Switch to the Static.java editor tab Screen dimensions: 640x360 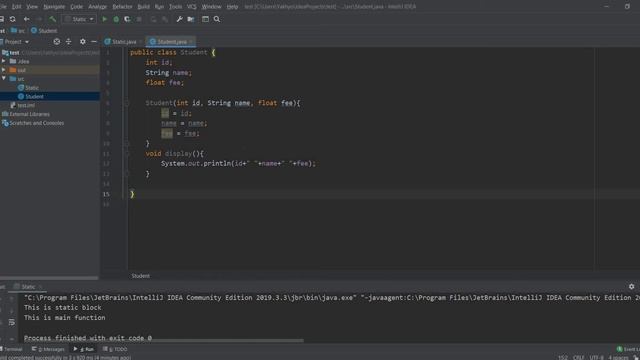point(123,42)
